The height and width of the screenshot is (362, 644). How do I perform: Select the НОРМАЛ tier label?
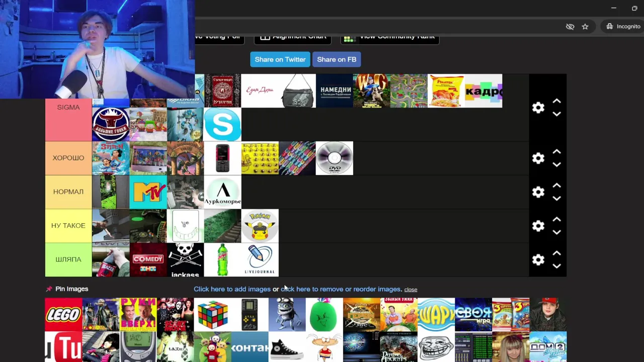pyautogui.click(x=68, y=192)
